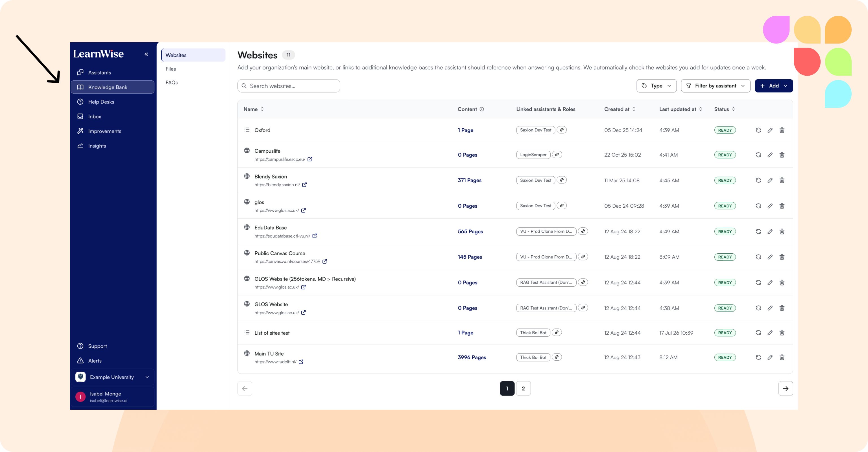This screenshot has width=868, height=452.
Task: Refresh the Campuslife website row
Action: coord(758,155)
